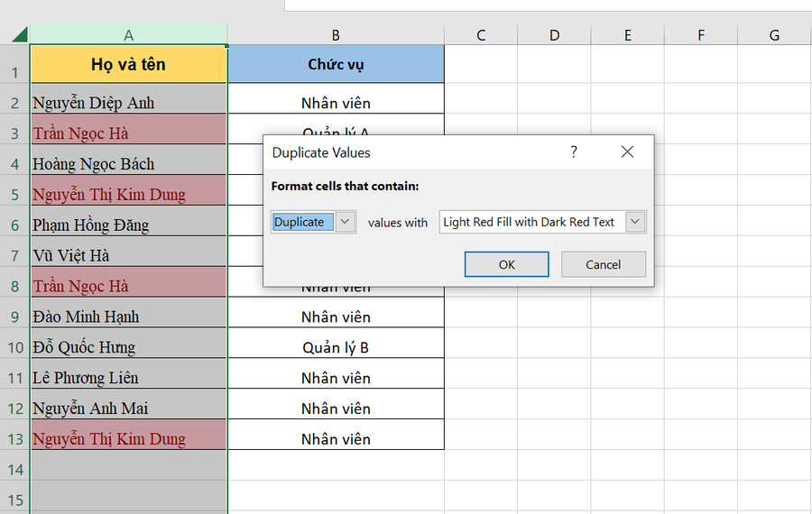Select highlighted 'Trần Ngọc Hà' cell in row 3
This screenshot has width=812, height=514.
pos(128,133)
